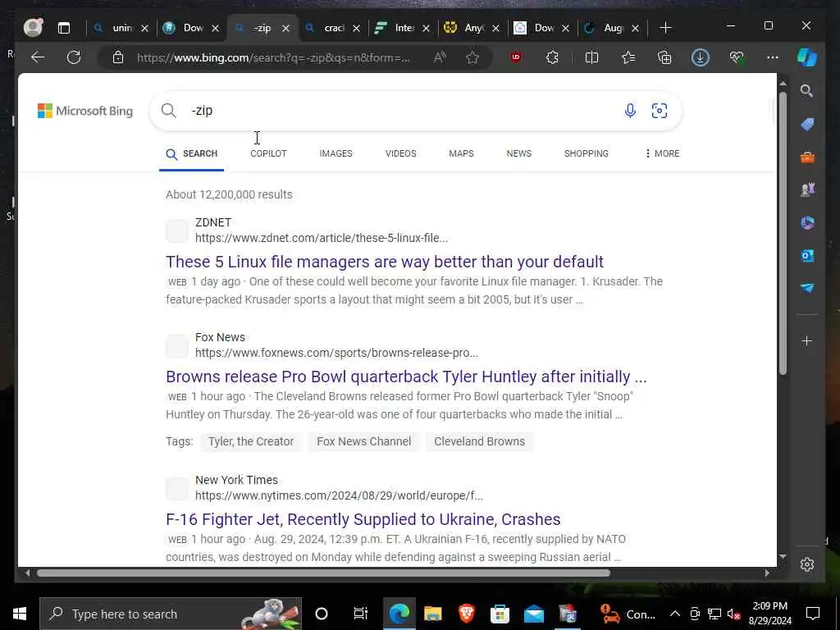The height and width of the screenshot is (630, 840).
Task: Toggle the split screen icon
Action: [591, 57]
